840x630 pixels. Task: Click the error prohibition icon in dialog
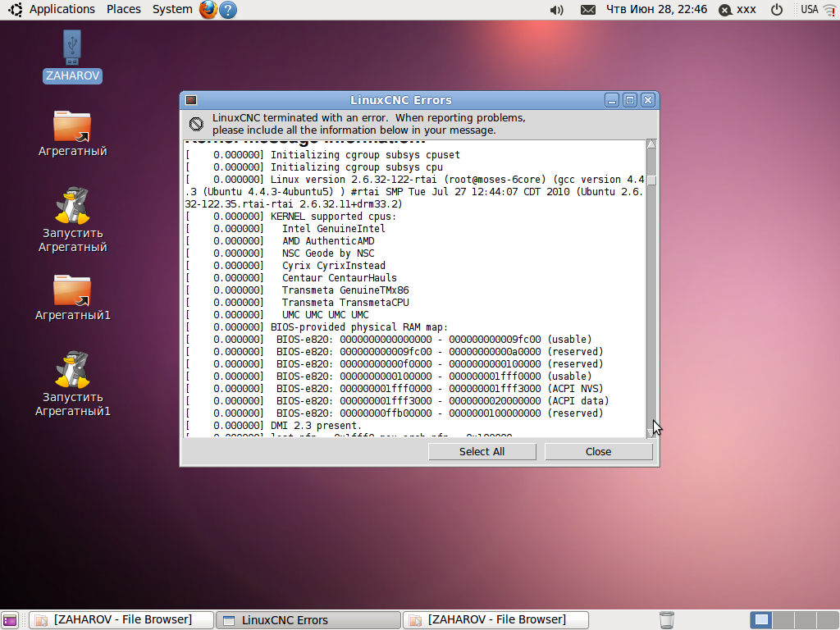click(196, 125)
